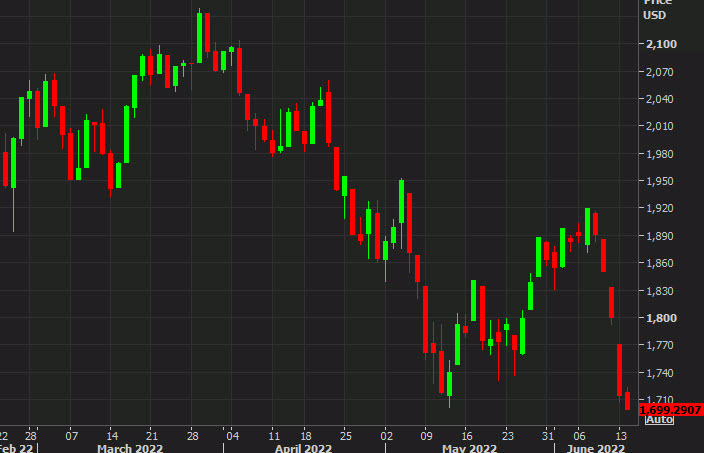Click the March 2022 month label

point(130,448)
